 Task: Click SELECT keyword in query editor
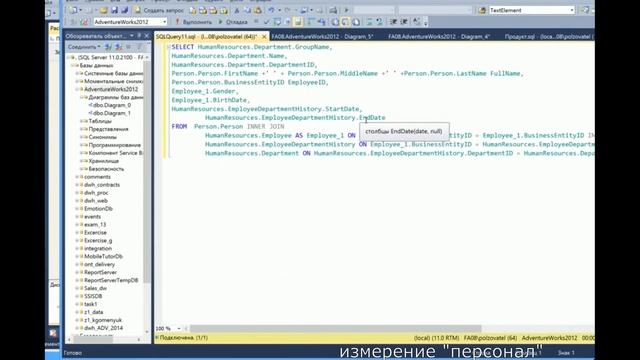coord(182,47)
